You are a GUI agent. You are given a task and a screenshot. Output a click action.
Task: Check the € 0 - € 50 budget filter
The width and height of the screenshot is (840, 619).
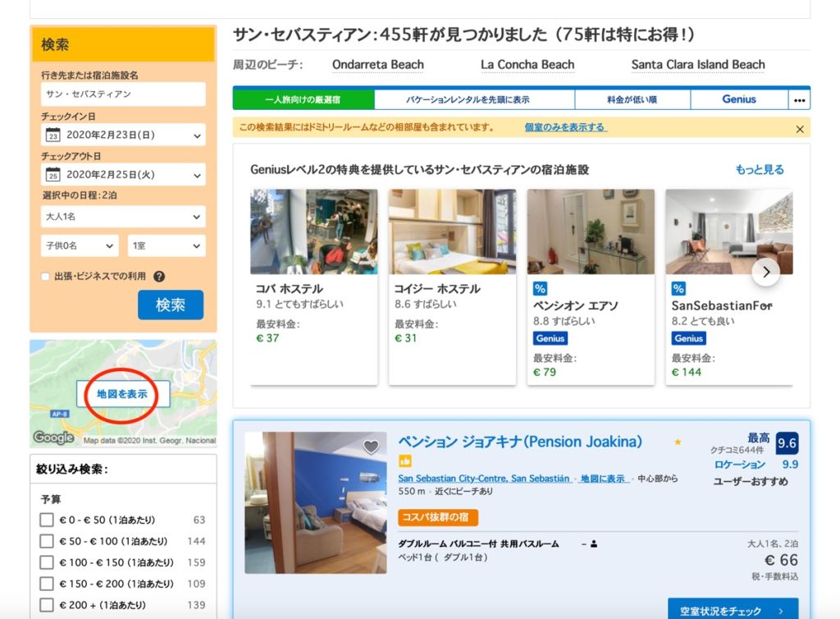pos(47,520)
